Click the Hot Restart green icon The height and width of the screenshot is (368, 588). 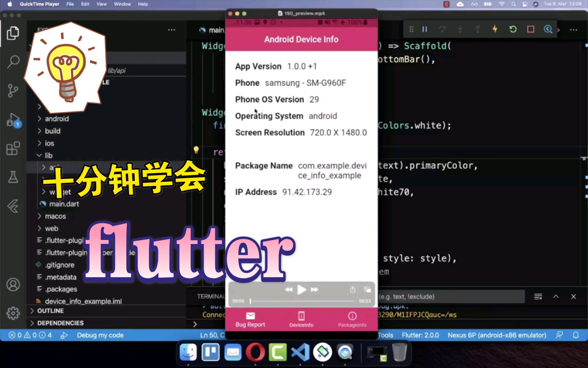pyautogui.click(x=513, y=29)
